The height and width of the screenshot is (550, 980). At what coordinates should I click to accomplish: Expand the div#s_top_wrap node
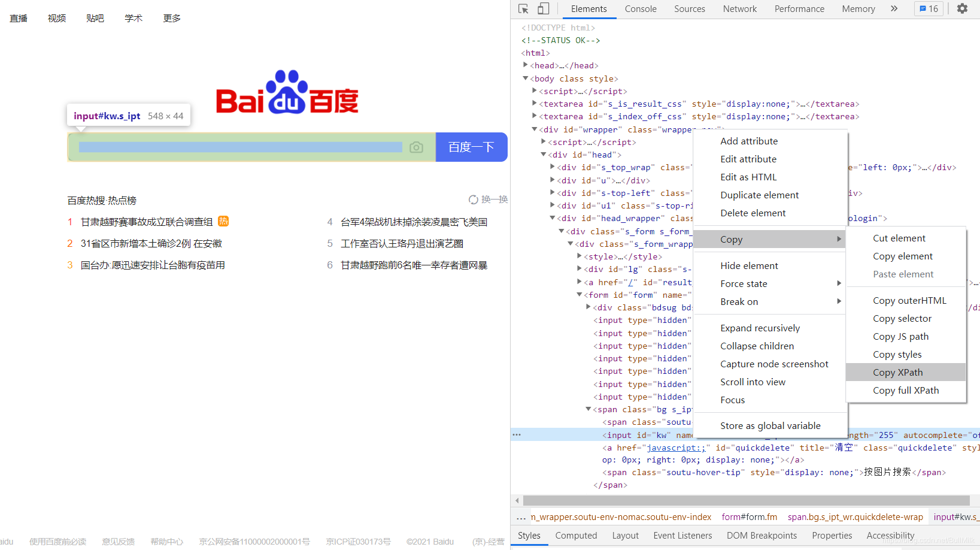(x=553, y=167)
